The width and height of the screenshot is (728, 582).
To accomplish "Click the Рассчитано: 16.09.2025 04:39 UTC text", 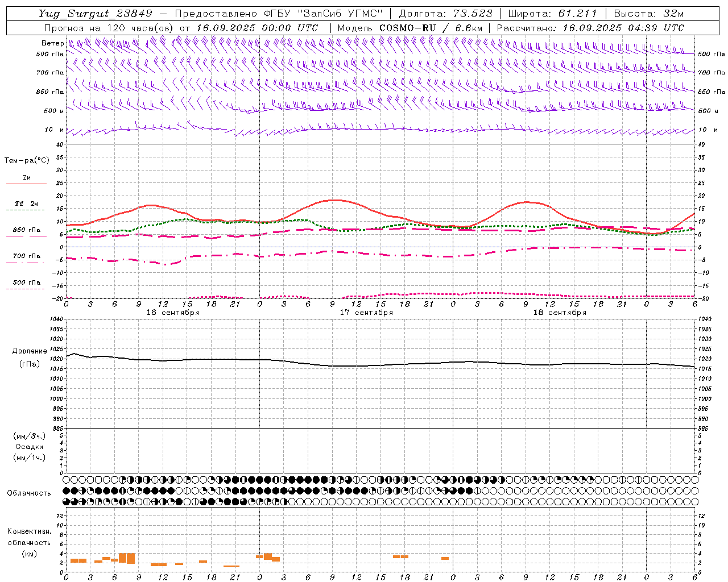I will coord(590,28).
